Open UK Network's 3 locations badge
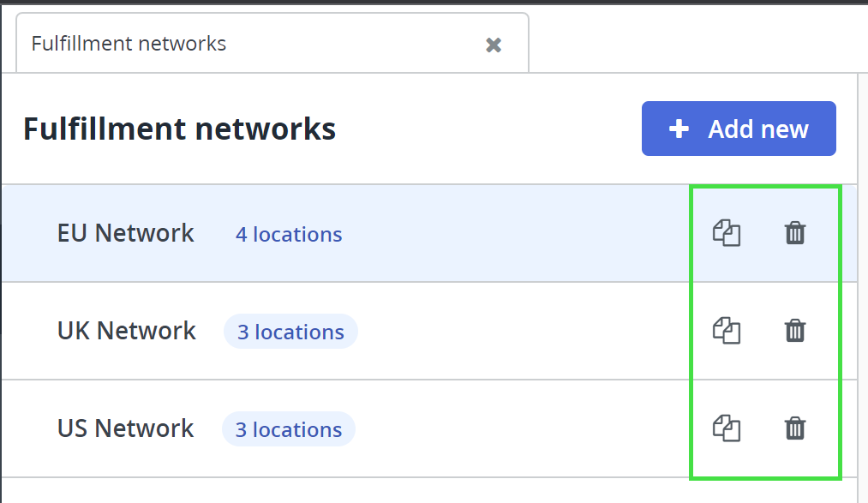868x503 pixels. (x=290, y=332)
